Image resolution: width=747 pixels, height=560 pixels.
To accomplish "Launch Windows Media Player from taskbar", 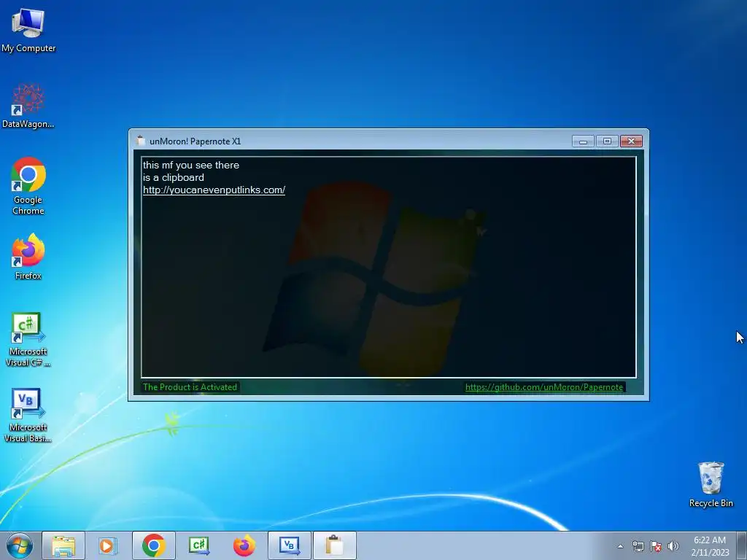I will (107, 545).
